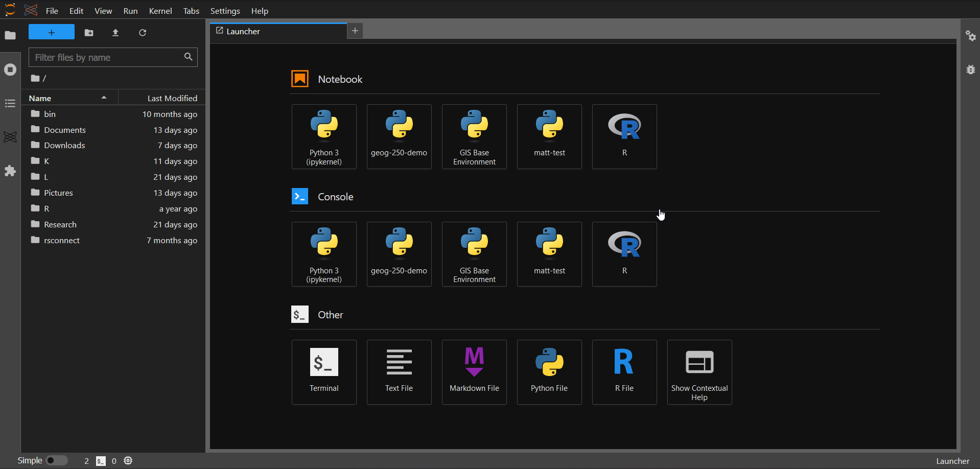Screen dimensions: 980x469
Task: Click the Filter files by name field
Action: tap(107, 57)
